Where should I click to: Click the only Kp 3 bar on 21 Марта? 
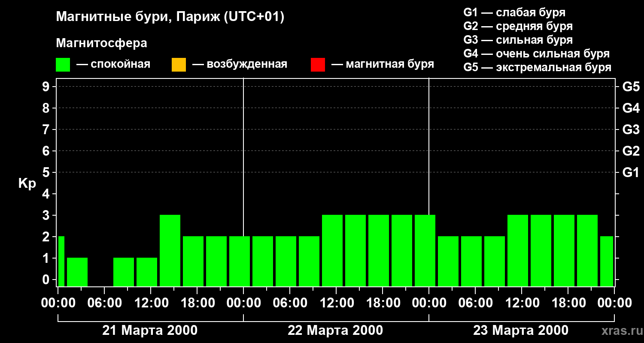pyautogui.click(x=170, y=250)
